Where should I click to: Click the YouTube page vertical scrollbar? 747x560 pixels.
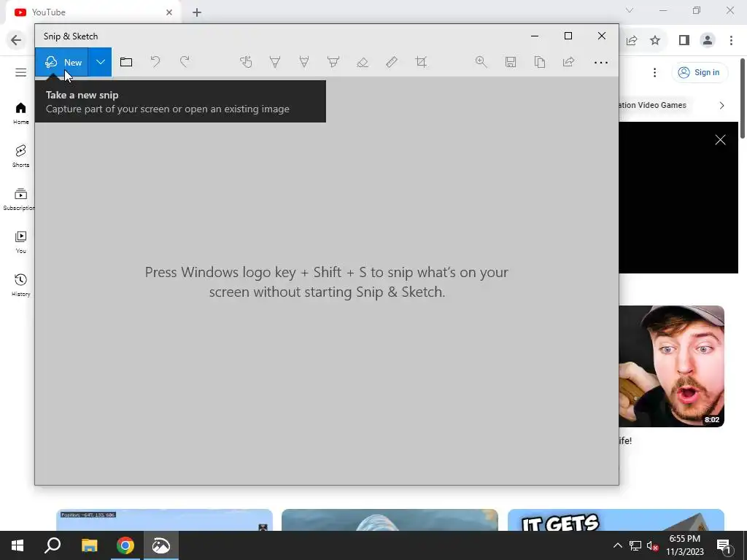click(743, 99)
